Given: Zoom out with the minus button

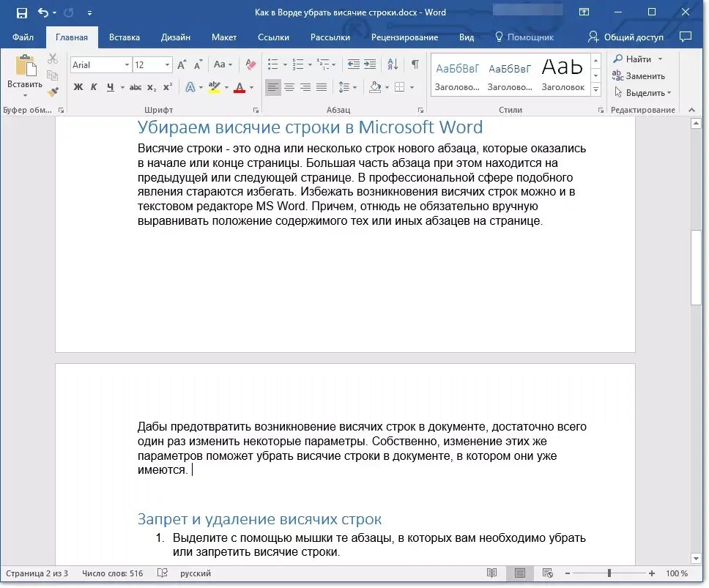Looking at the screenshot, I should pyautogui.click(x=568, y=573).
